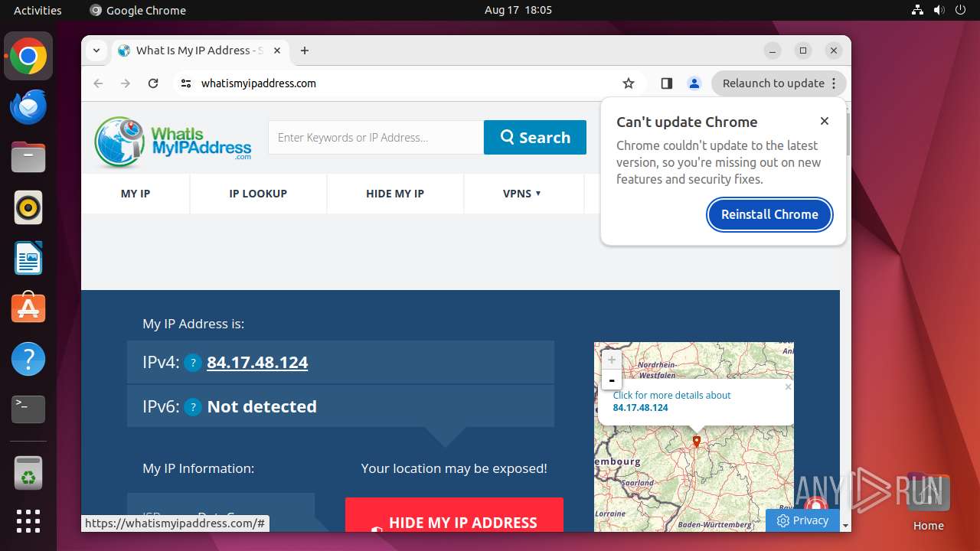The height and width of the screenshot is (551, 980).
Task: Click the Search button
Action: 535,138
